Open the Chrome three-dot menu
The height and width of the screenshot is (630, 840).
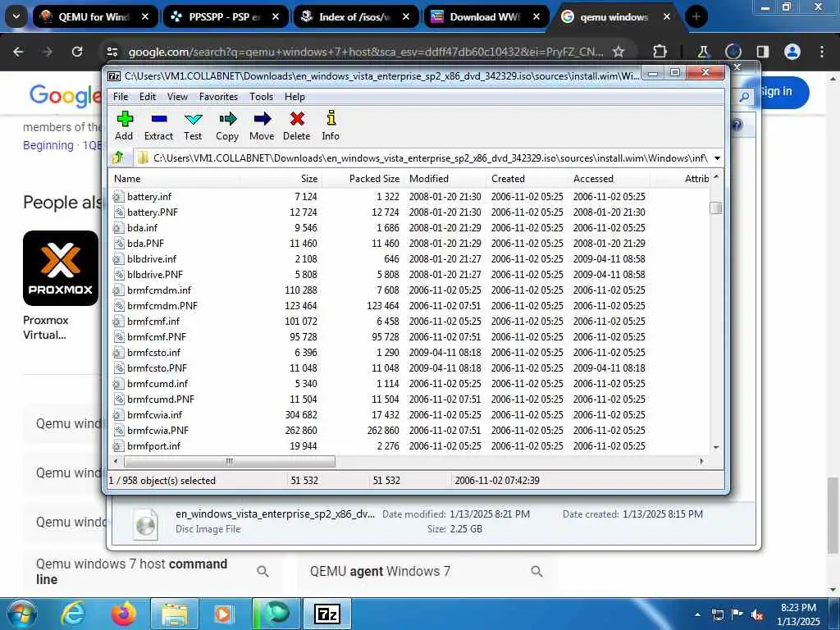pyautogui.click(x=822, y=52)
